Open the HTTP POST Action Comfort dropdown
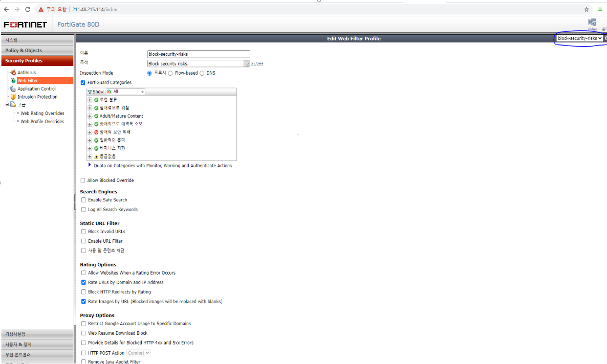607x364 pixels. [x=139, y=353]
